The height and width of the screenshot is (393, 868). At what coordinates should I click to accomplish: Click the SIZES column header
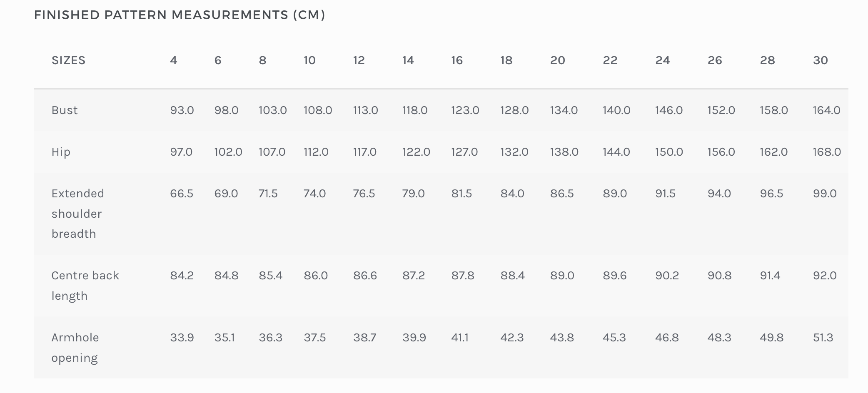point(68,60)
